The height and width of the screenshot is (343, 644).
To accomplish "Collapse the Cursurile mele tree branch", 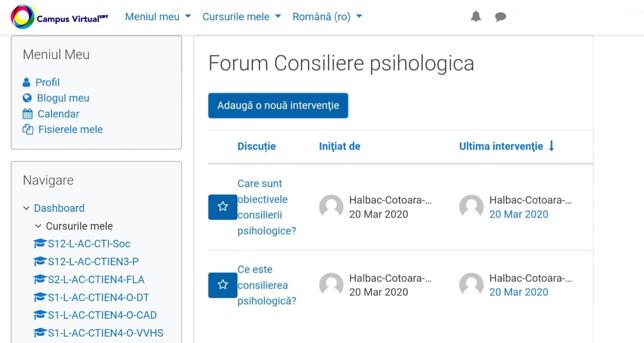I will tap(38, 226).
